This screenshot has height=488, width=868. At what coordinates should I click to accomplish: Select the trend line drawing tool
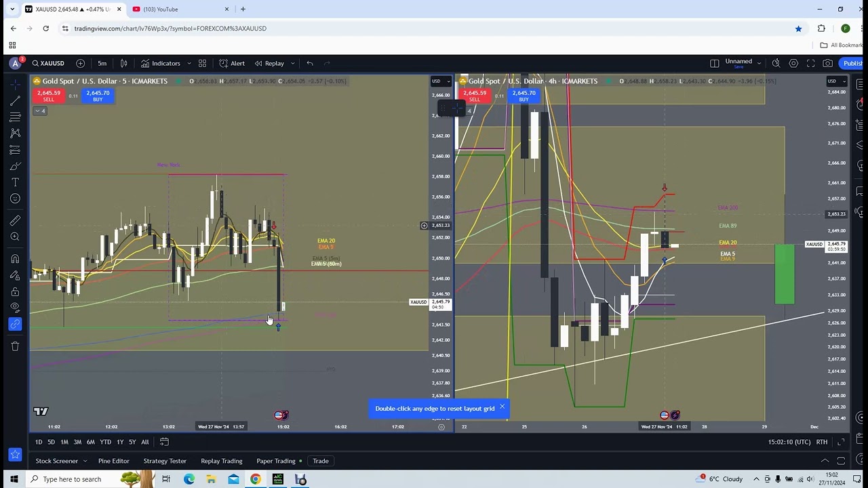(x=15, y=100)
